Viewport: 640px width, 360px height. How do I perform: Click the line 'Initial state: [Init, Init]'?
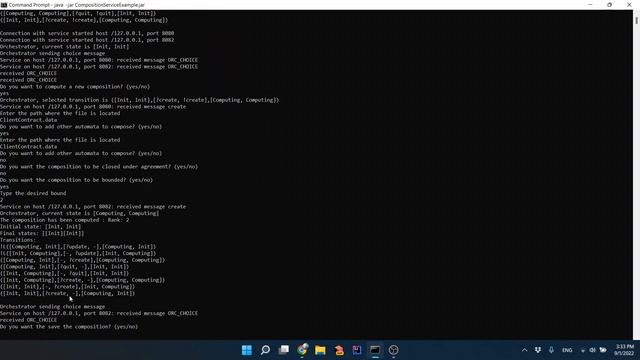tap(40, 227)
